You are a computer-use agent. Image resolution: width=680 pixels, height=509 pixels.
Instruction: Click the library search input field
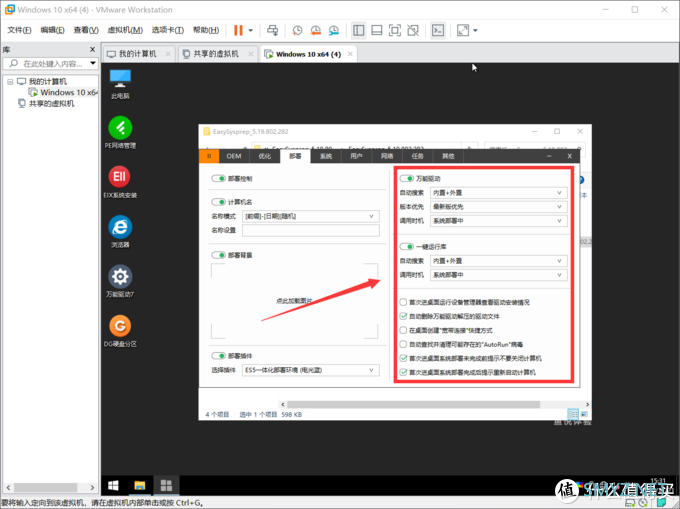49,64
